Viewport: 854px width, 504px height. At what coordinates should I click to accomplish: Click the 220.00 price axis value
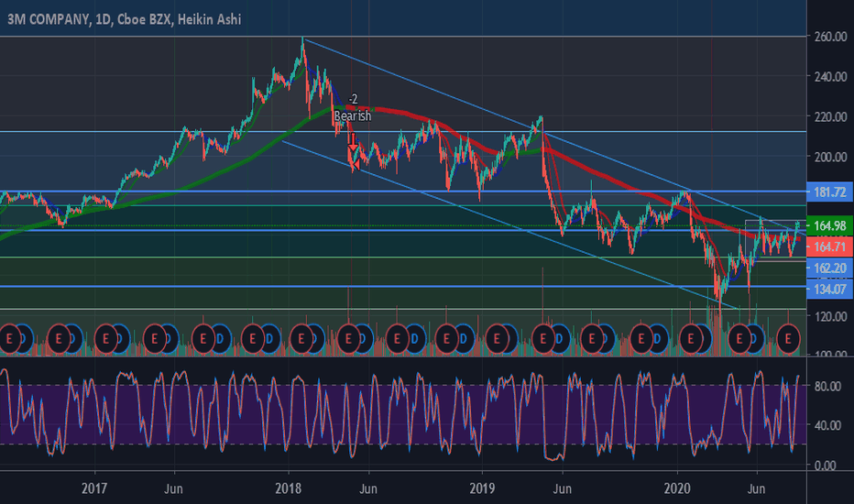coord(830,116)
